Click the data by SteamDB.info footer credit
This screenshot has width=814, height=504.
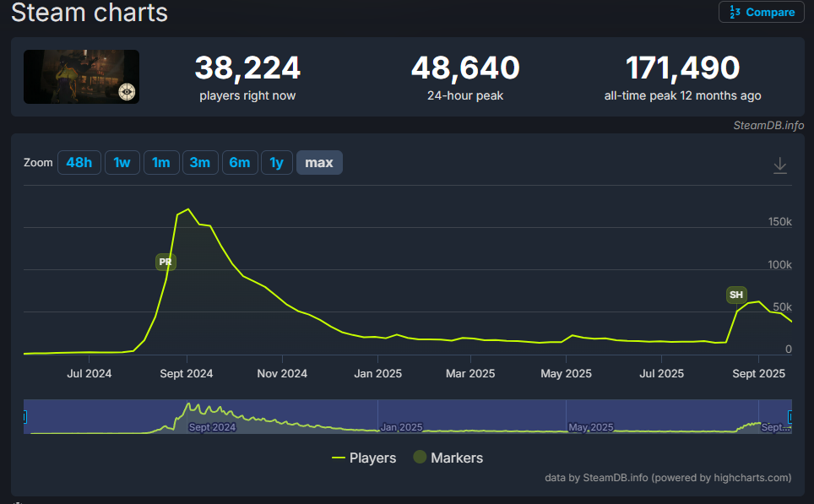coord(668,478)
